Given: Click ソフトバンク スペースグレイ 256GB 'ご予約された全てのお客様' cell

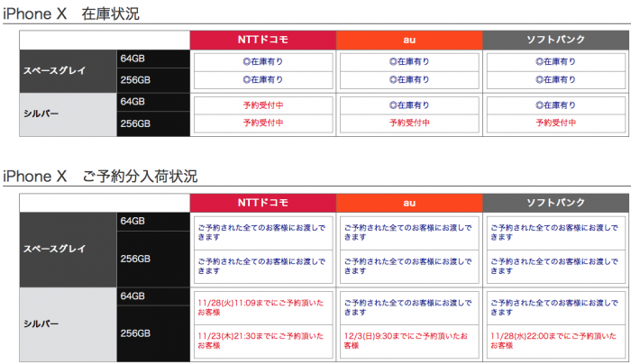Looking at the screenshot, I should point(556,267).
